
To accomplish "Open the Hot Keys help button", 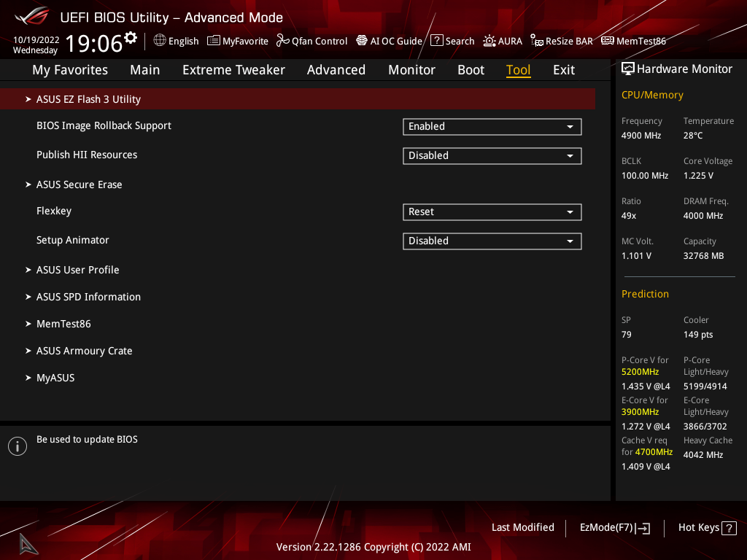I will 707,528.
